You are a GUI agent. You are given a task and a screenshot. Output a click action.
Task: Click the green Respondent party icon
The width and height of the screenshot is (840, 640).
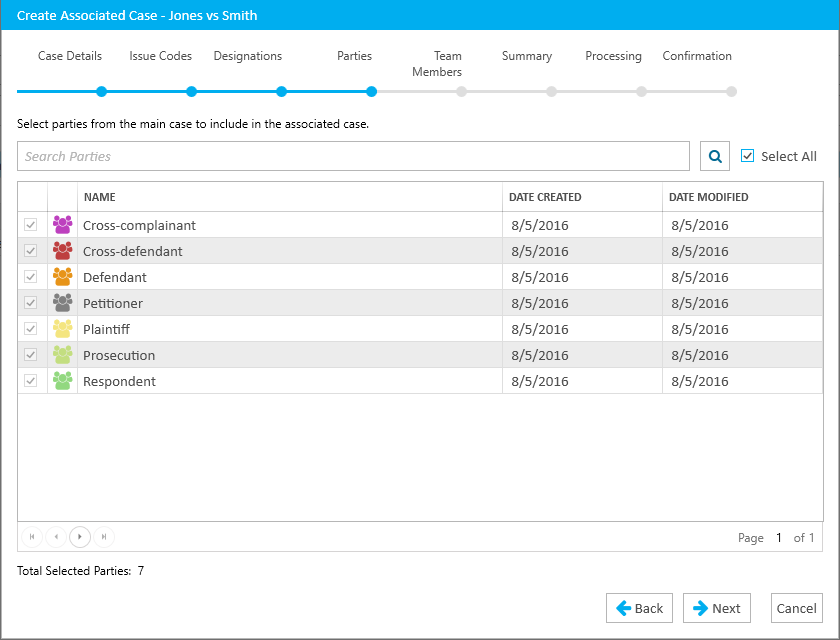click(62, 381)
